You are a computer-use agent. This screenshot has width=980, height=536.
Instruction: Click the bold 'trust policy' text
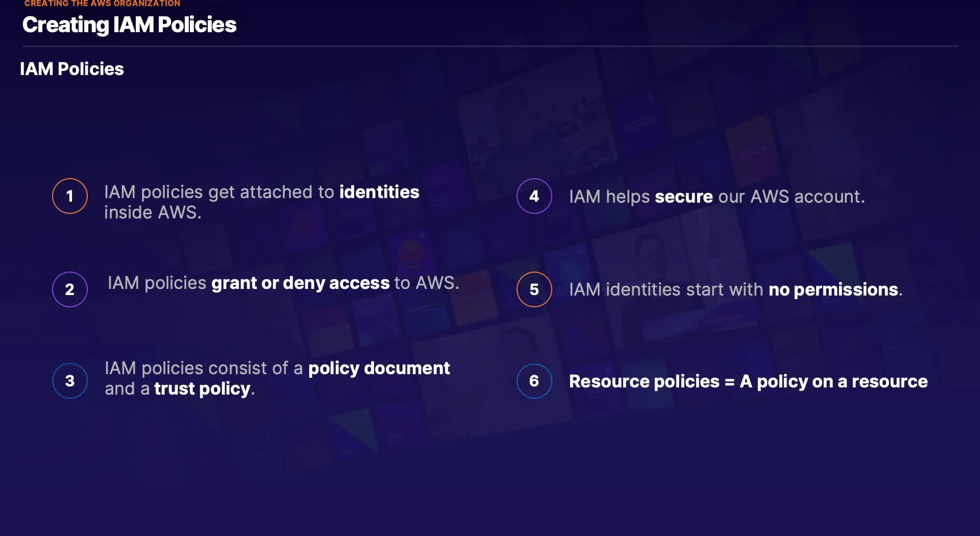click(x=202, y=388)
